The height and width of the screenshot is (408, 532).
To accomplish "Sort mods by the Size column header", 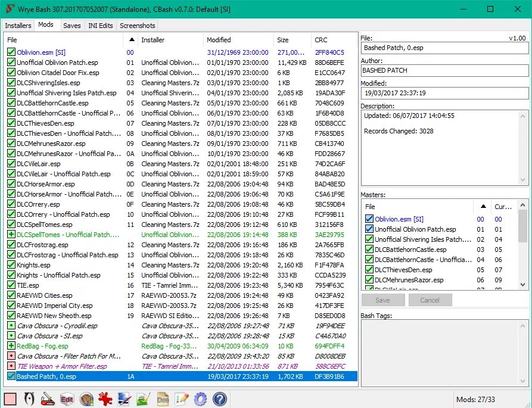I will 292,40.
